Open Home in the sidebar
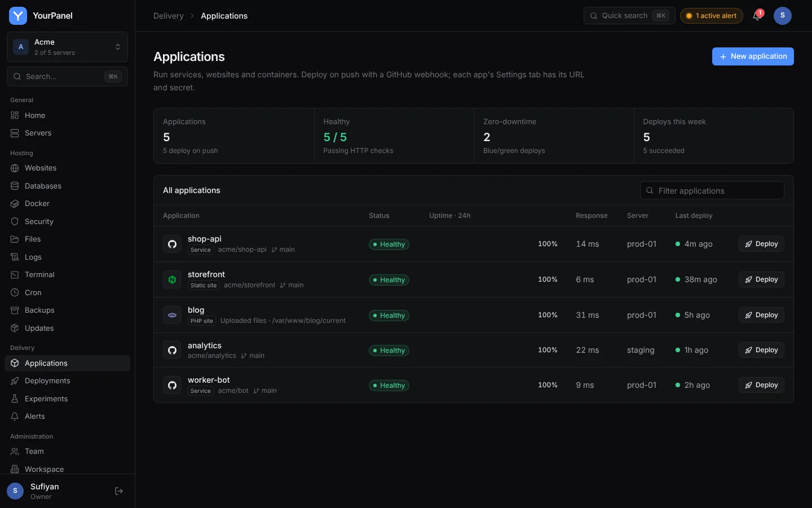 point(67,115)
